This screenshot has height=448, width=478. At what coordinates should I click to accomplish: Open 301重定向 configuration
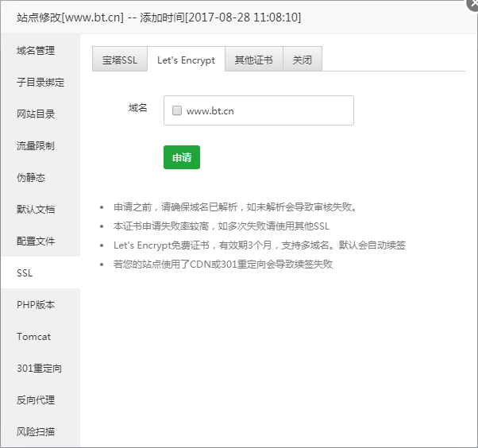click(40, 368)
